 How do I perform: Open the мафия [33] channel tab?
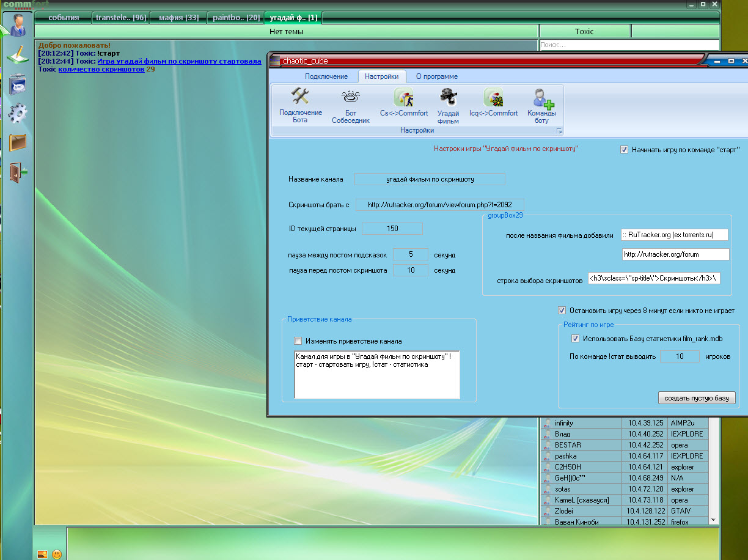(178, 18)
